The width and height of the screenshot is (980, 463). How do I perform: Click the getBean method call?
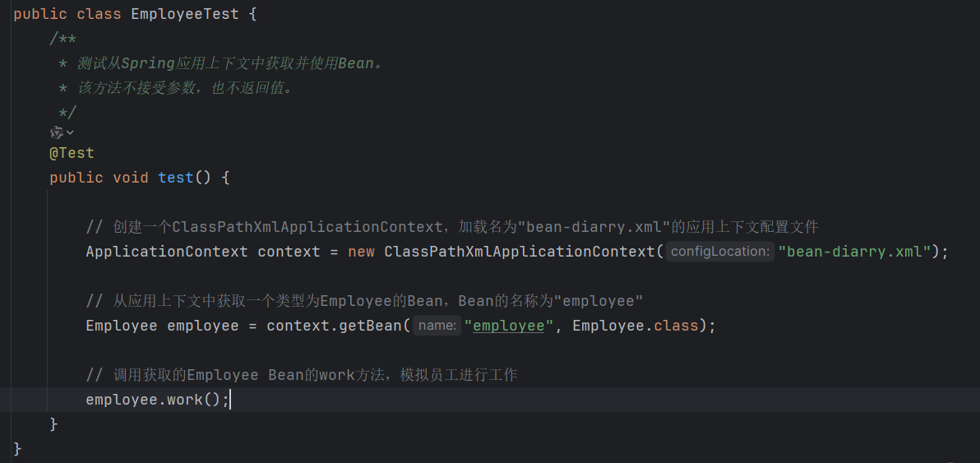pyautogui.click(x=371, y=326)
